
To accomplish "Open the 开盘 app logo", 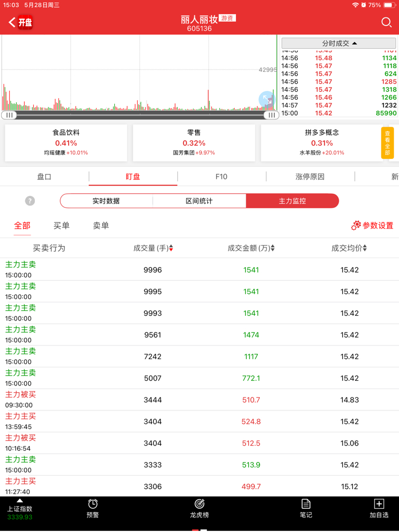I will click(x=25, y=22).
